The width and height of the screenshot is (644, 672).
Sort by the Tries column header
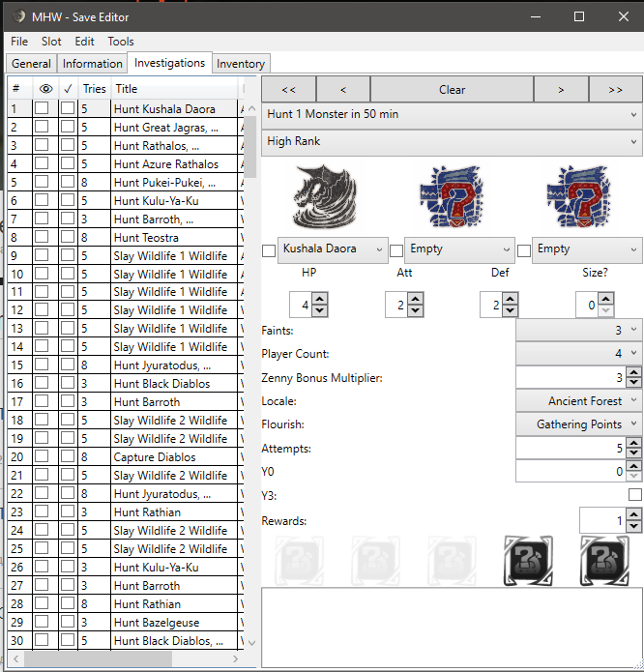94,89
